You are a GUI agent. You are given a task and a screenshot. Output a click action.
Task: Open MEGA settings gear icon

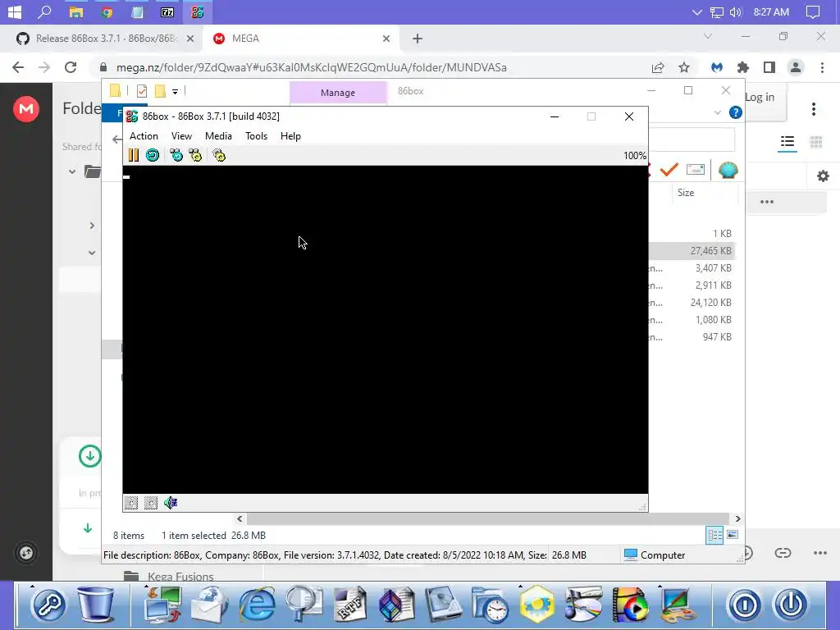[823, 176]
